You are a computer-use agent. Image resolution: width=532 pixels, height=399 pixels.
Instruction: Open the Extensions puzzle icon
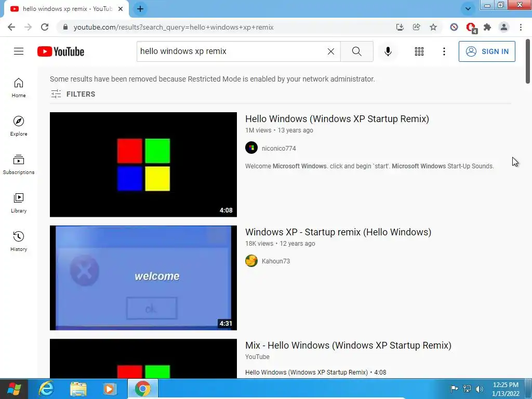click(x=487, y=27)
